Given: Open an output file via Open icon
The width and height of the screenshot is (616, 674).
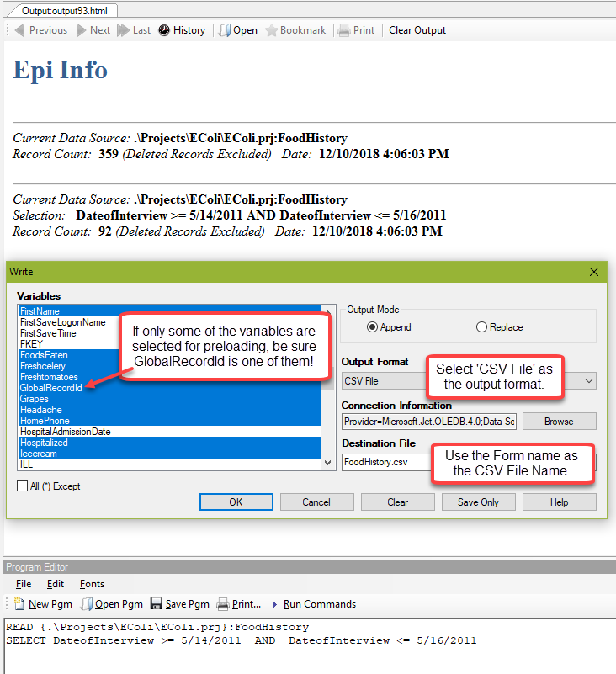Looking at the screenshot, I should pyautogui.click(x=225, y=30).
